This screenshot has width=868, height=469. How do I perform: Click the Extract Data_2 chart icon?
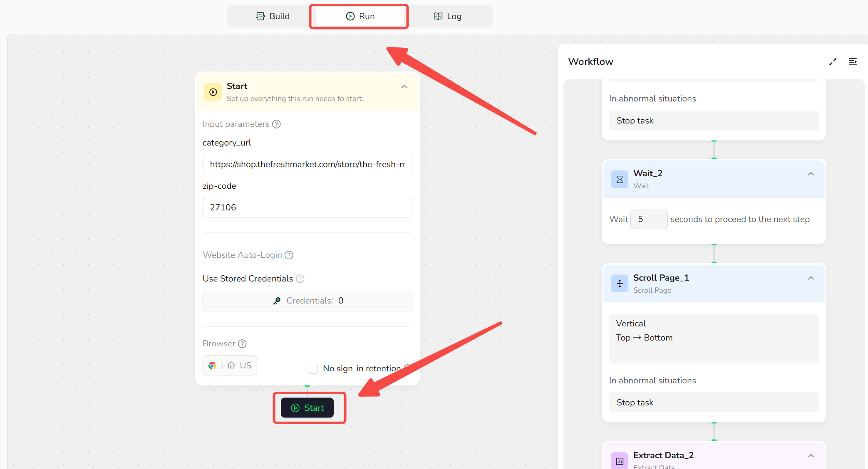point(619,460)
